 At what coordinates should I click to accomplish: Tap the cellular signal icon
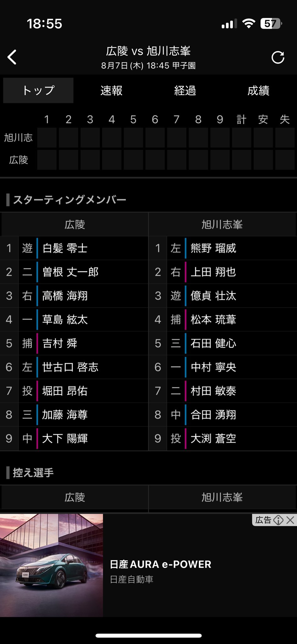tap(229, 24)
